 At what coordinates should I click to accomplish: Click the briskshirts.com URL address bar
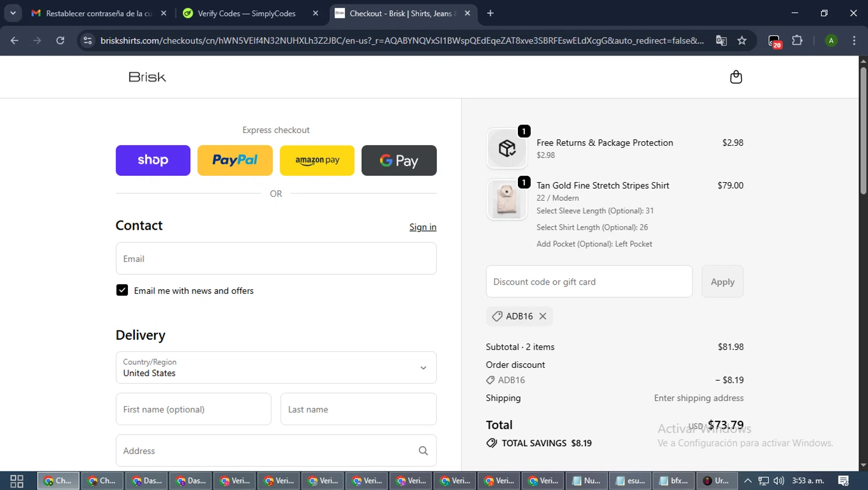402,40
